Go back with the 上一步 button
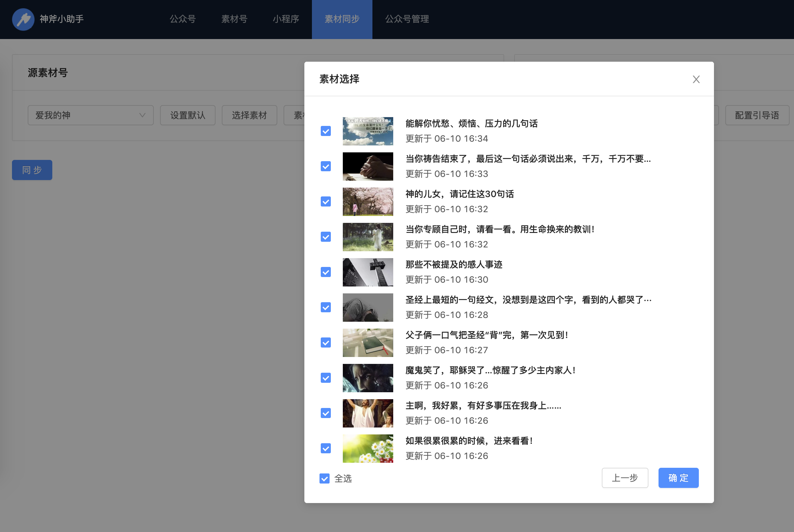This screenshot has height=532, width=794. [625, 478]
